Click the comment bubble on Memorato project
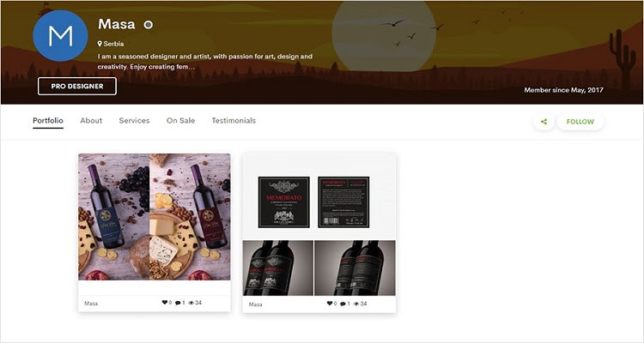The width and height of the screenshot is (644, 343). pyautogui.click(x=343, y=304)
